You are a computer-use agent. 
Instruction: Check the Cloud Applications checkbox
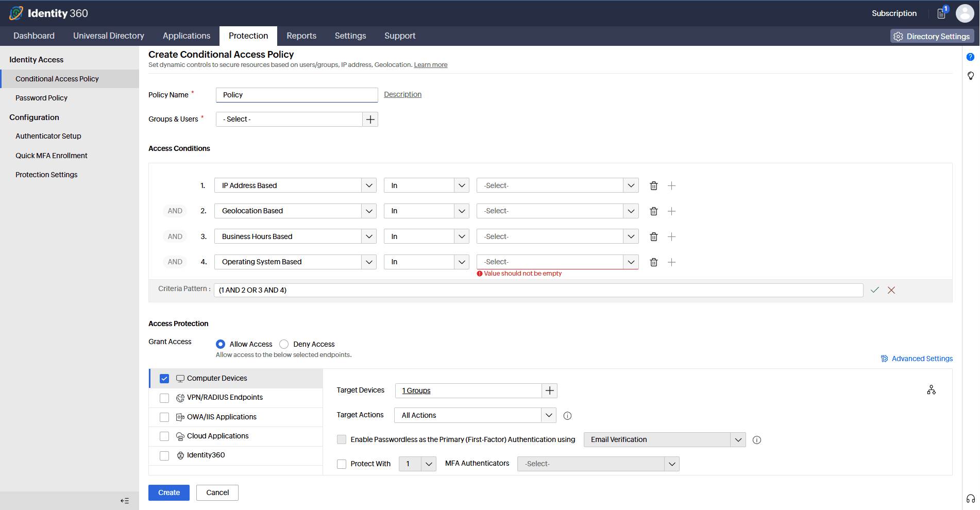coord(164,436)
